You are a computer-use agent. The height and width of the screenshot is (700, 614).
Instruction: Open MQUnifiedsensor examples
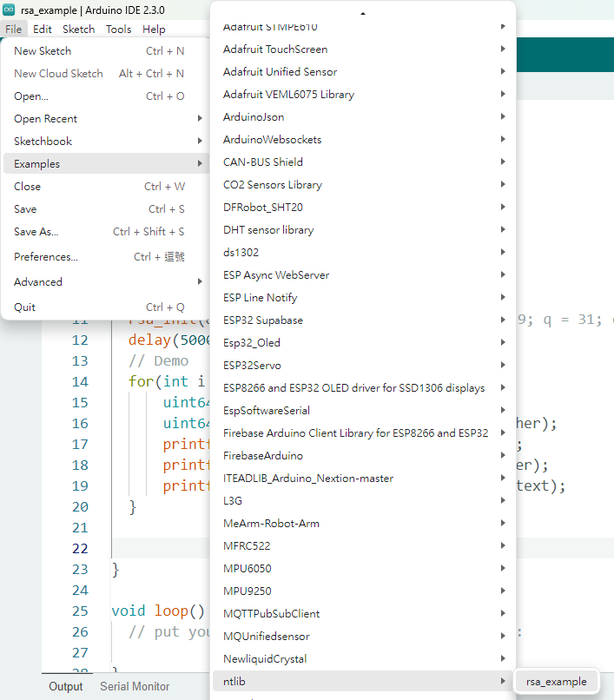pyautogui.click(x=363, y=636)
